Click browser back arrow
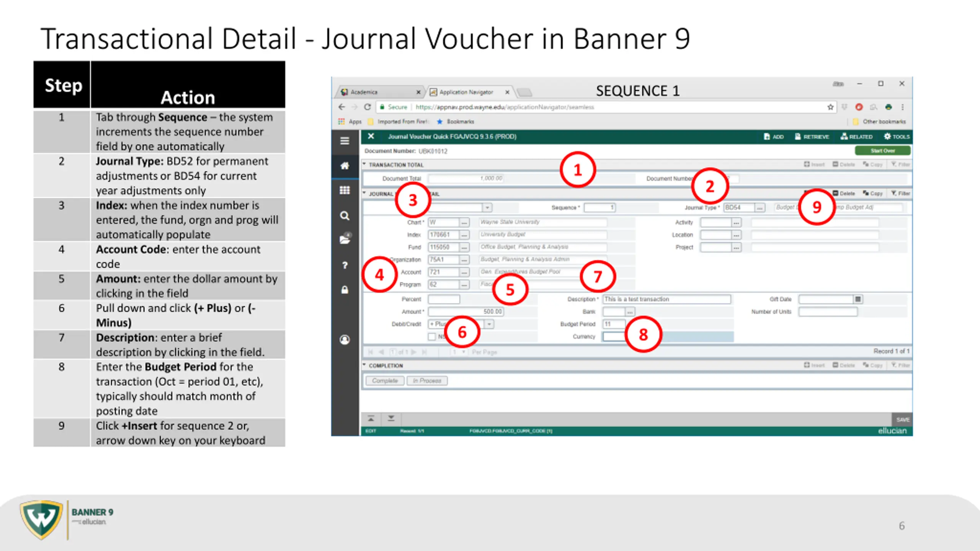The width and height of the screenshot is (980, 551). [342, 107]
